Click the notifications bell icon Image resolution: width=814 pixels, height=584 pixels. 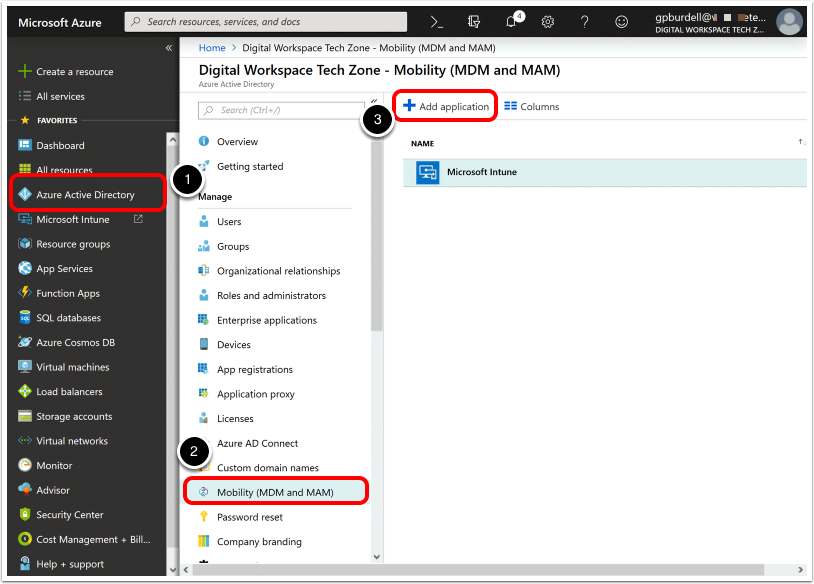(510, 22)
